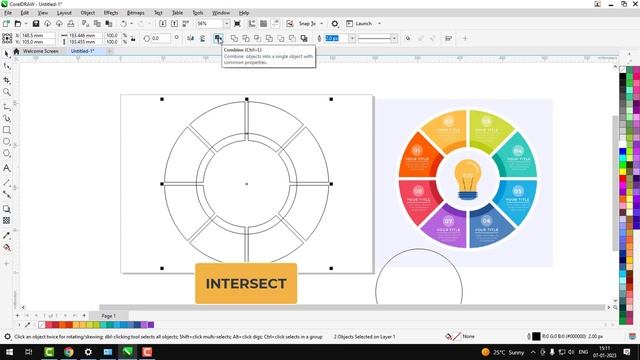Click the Intersect shaping icon

[x=258, y=38]
